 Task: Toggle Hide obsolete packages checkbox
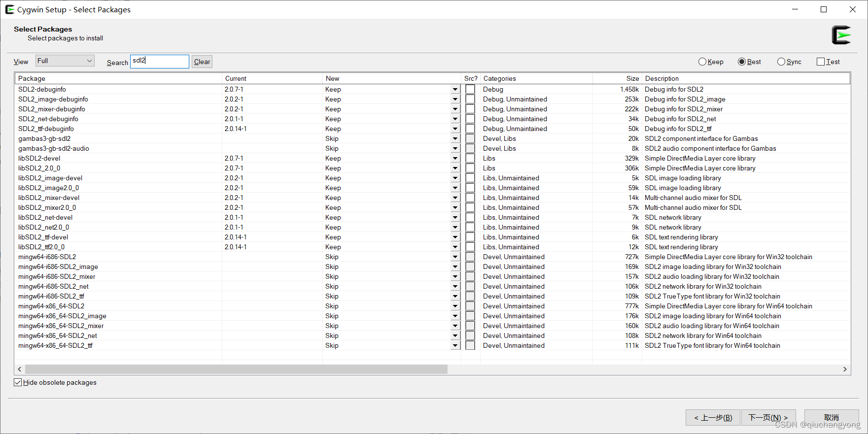[x=18, y=382]
